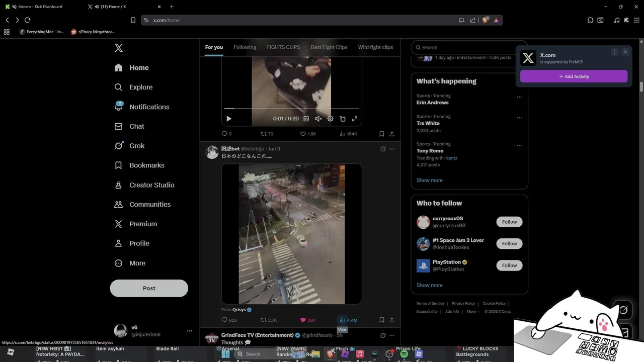Image resolution: width=644 pixels, height=362 pixels.
Task: Follow #1 Space Jam 2 Lover
Action: (509, 243)
